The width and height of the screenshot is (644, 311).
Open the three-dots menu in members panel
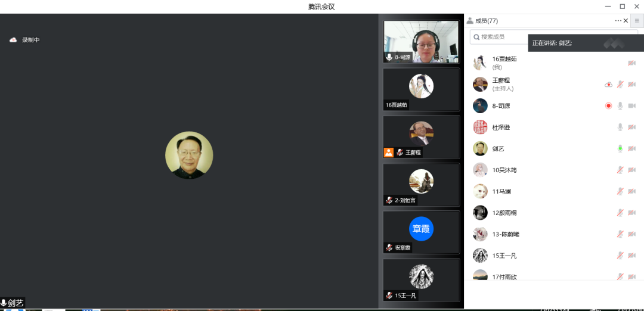click(618, 21)
